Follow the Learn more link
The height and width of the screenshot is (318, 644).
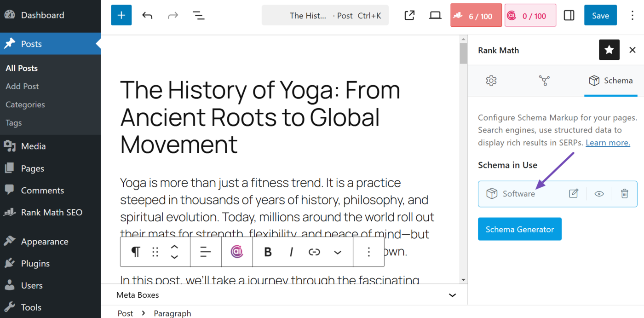608,143
